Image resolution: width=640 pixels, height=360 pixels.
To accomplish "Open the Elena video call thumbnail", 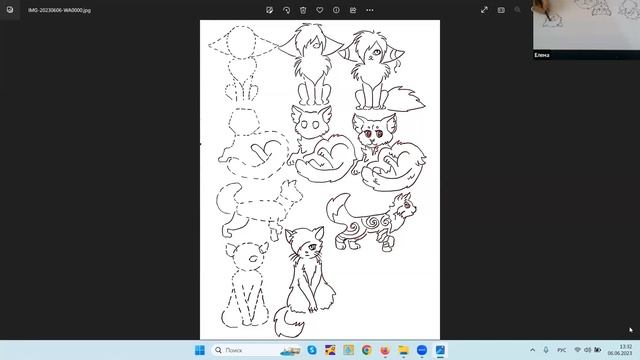I will 587,29.
